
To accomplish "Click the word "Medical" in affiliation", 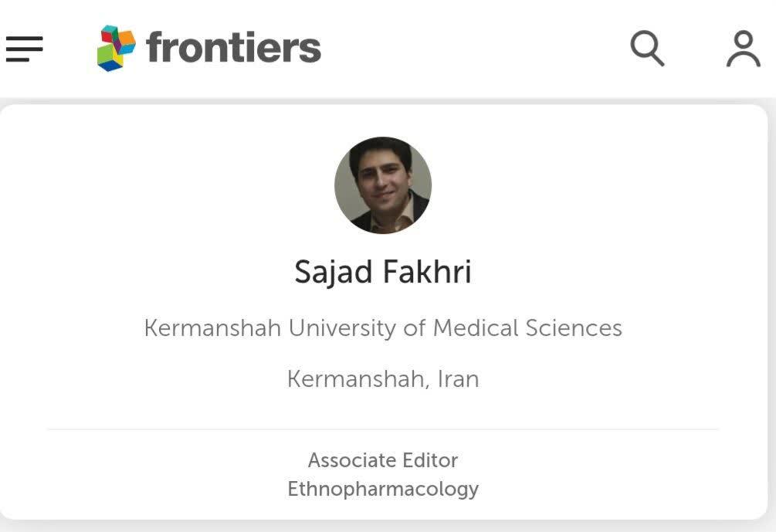I will [x=475, y=328].
